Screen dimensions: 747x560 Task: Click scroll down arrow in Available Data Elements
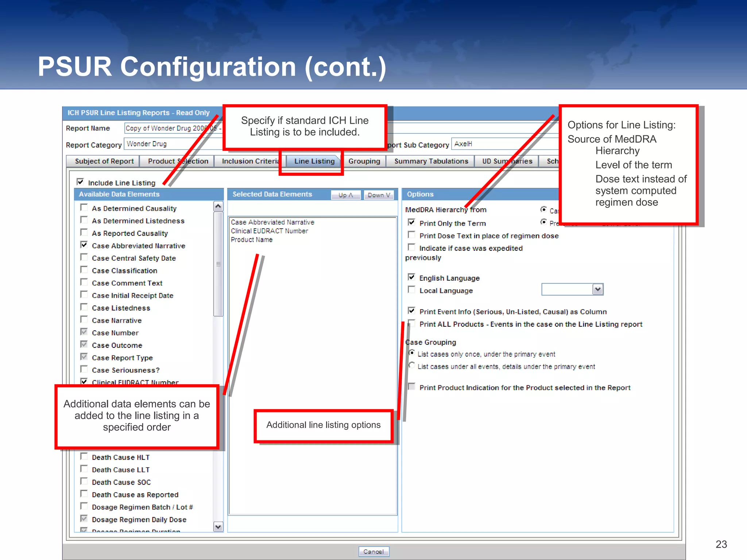[218, 527]
